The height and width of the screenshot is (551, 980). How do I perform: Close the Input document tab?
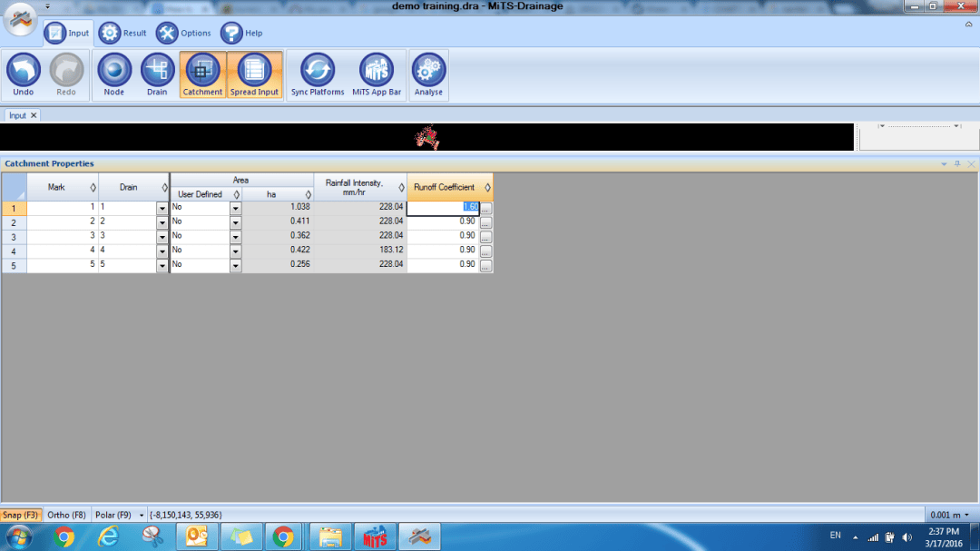[34, 115]
